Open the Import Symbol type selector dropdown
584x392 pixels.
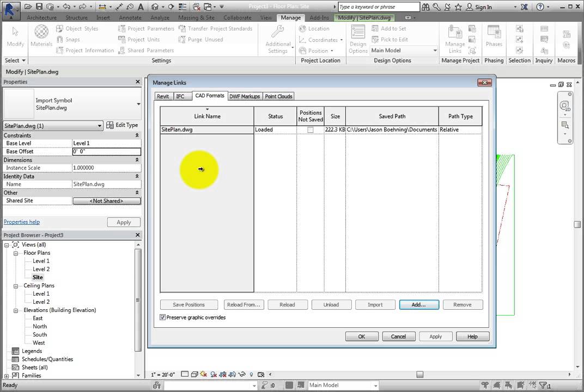pos(138,104)
